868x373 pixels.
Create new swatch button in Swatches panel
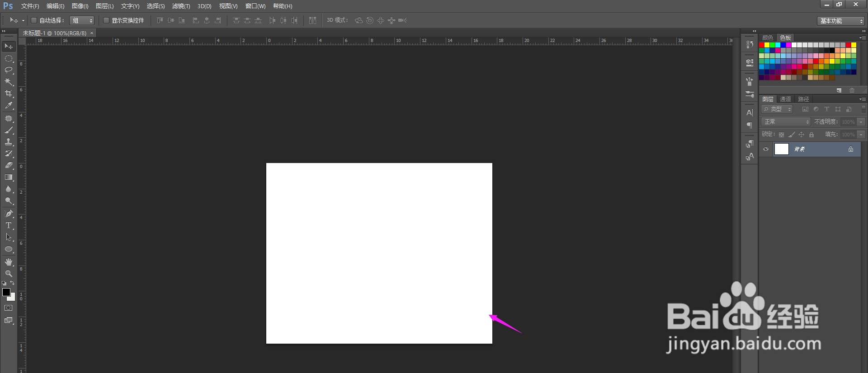click(x=839, y=90)
